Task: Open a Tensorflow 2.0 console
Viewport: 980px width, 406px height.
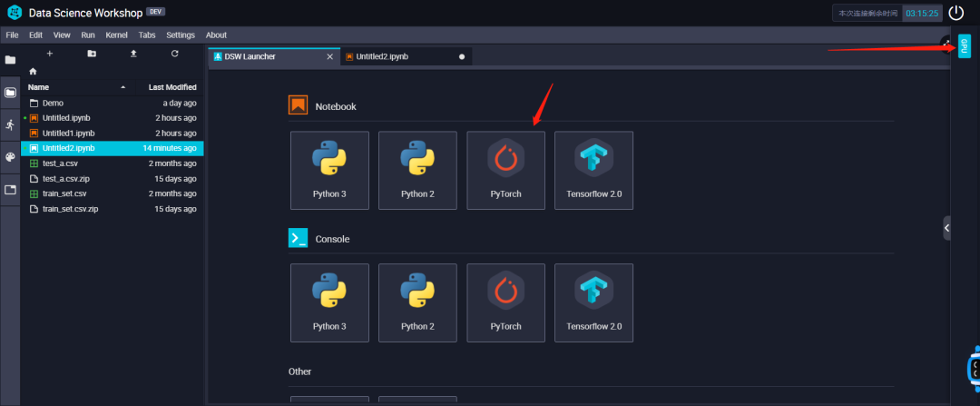Action: coord(593,302)
